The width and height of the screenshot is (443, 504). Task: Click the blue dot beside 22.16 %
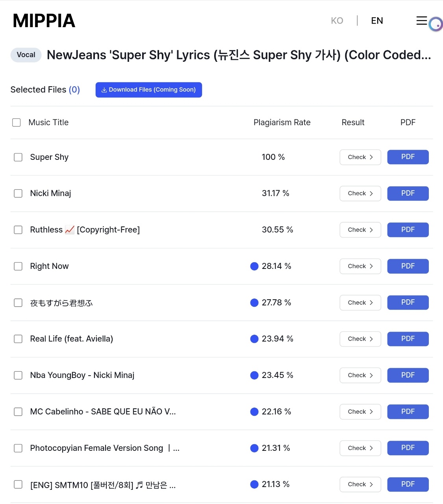tap(254, 412)
